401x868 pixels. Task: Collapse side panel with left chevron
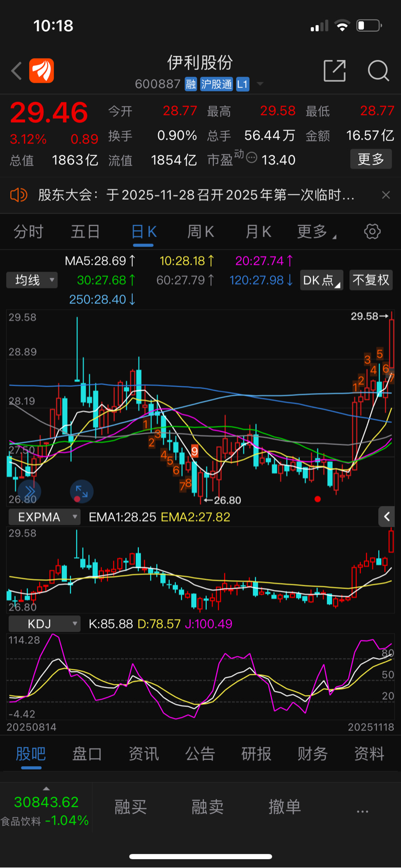coord(386,517)
